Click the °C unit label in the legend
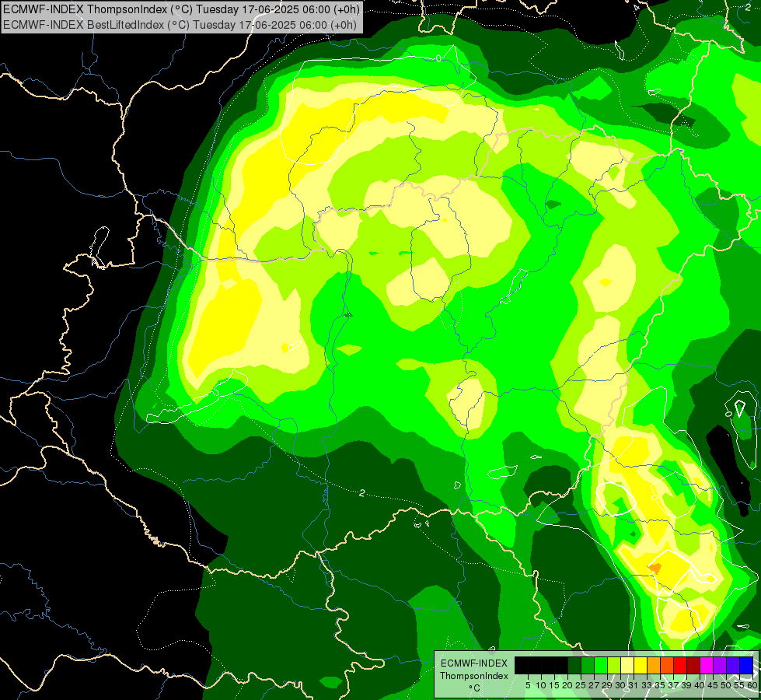This screenshot has width=761, height=700. tap(475, 688)
